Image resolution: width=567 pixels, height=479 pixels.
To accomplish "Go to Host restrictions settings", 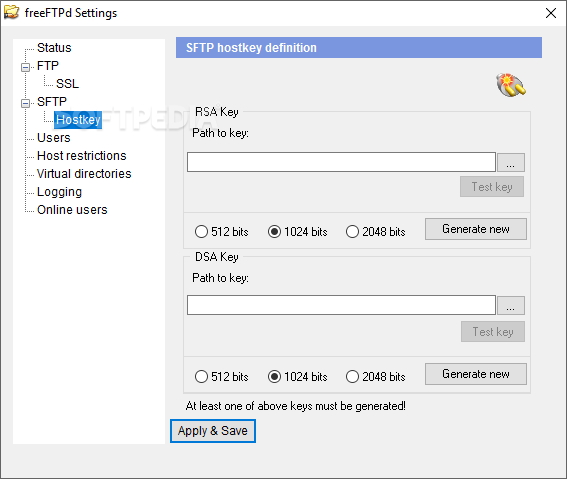I will (x=82, y=156).
